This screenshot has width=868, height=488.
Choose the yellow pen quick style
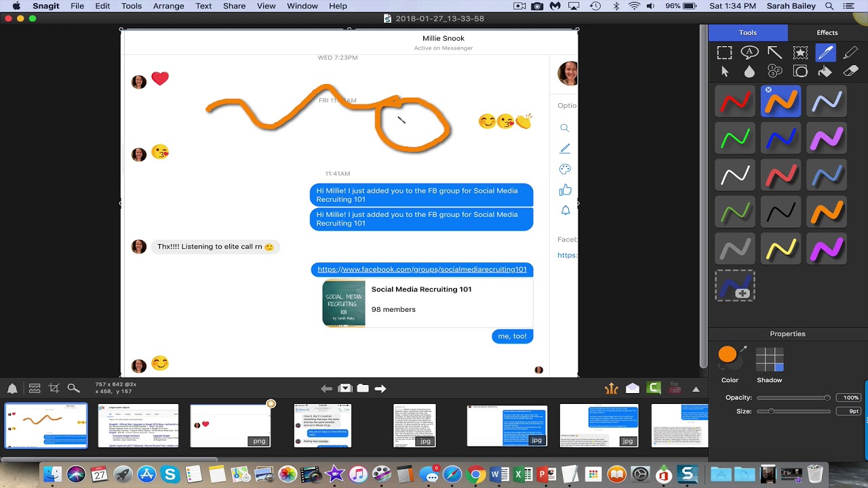781,249
